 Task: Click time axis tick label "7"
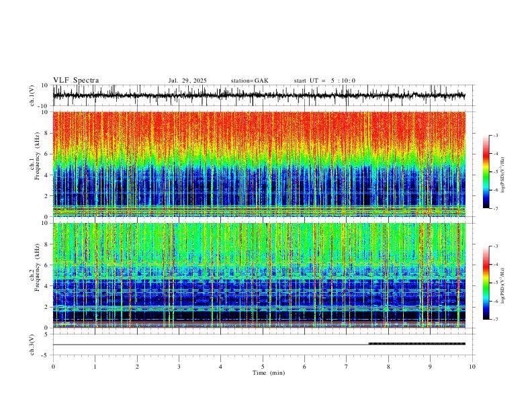[x=347, y=367]
